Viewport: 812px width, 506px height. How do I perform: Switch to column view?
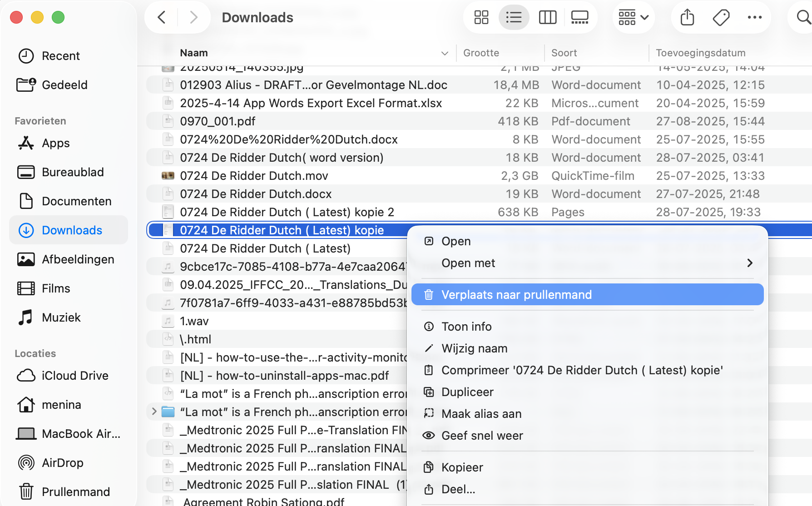(x=547, y=17)
